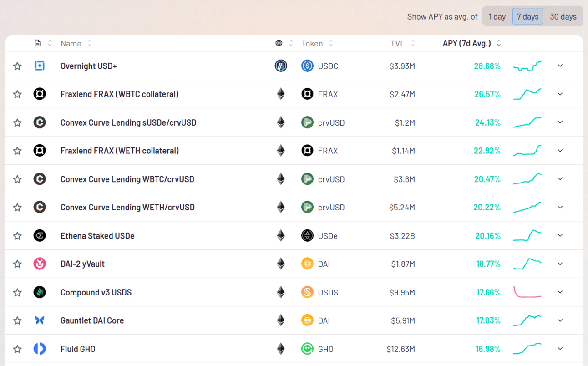Click the DAI-2 yVault pink logo
Image resolution: width=588 pixels, height=366 pixels.
pos(40,264)
